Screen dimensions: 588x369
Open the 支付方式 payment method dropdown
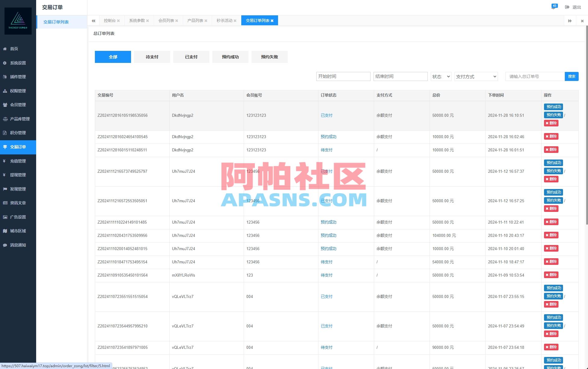[x=475, y=76]
